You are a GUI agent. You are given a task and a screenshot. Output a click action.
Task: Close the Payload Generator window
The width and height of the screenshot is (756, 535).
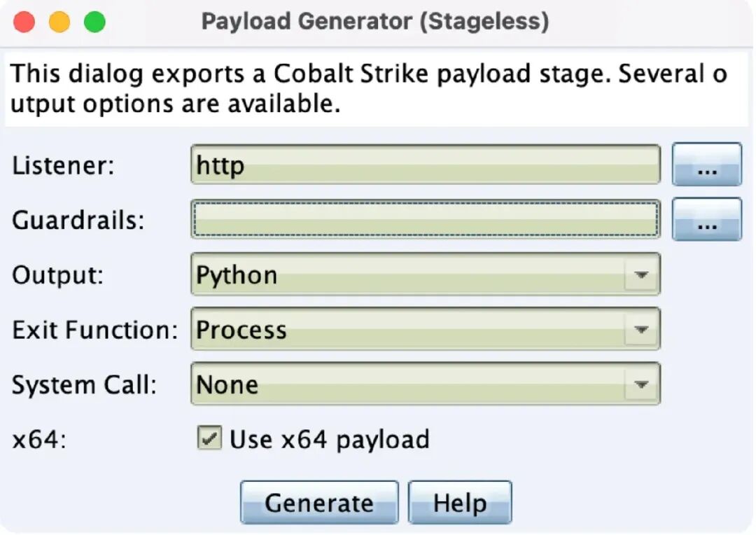pos(24,22)
